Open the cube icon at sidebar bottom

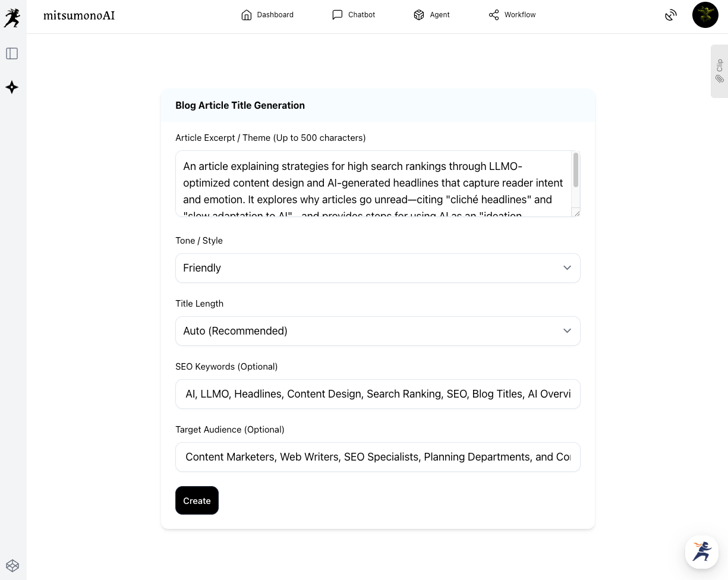[12, 565]
